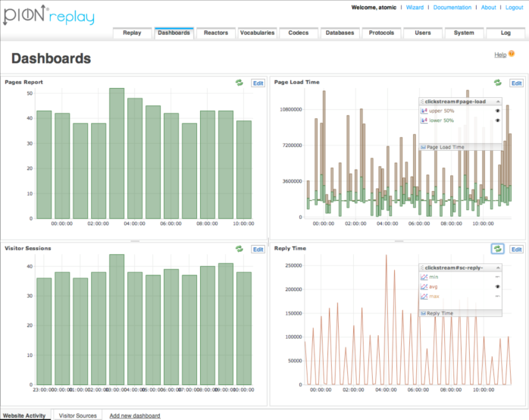
Task: Refresh the Page Load Time chart
Action: tap(498, 83)
